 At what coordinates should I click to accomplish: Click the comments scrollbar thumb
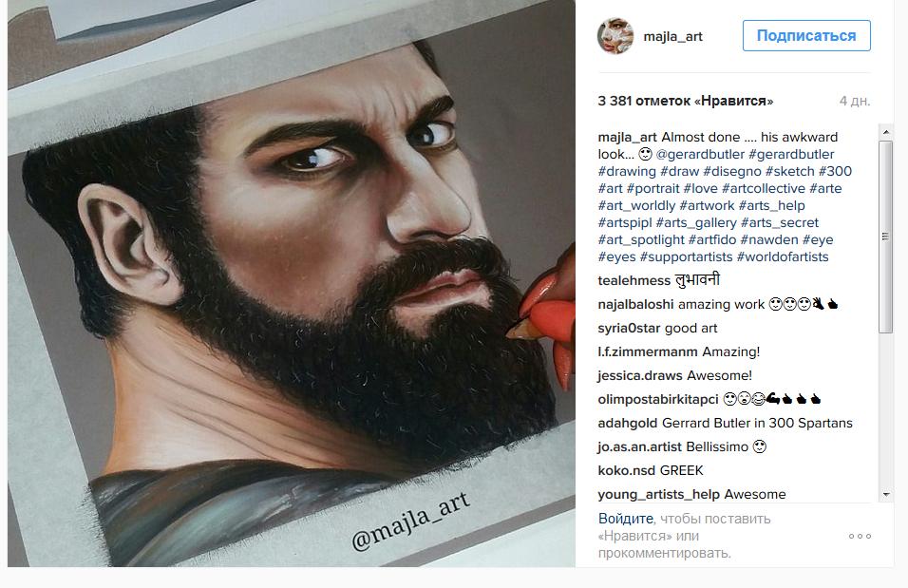pos(886,237)
